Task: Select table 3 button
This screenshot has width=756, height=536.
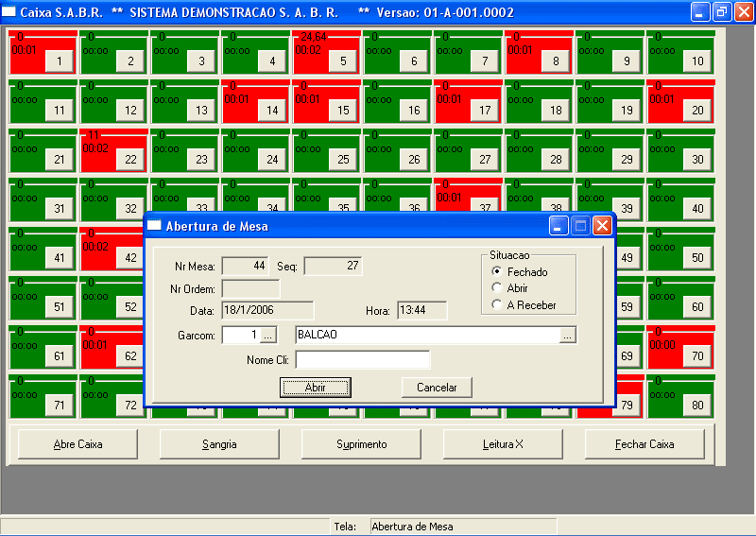Action: coord(201,61)
